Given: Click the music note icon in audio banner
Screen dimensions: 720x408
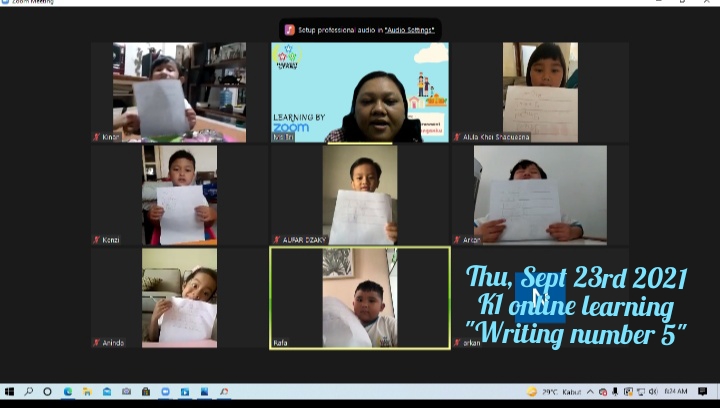Looking at the screenshot, I should (289, 30).
